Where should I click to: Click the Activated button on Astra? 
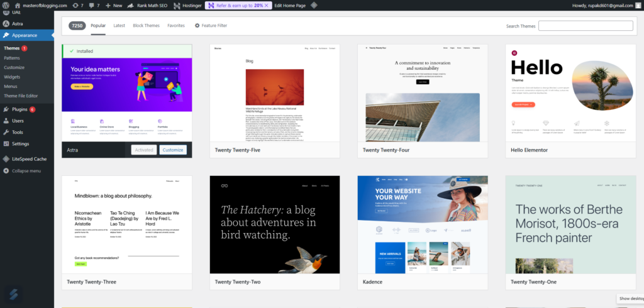[144, 150]
